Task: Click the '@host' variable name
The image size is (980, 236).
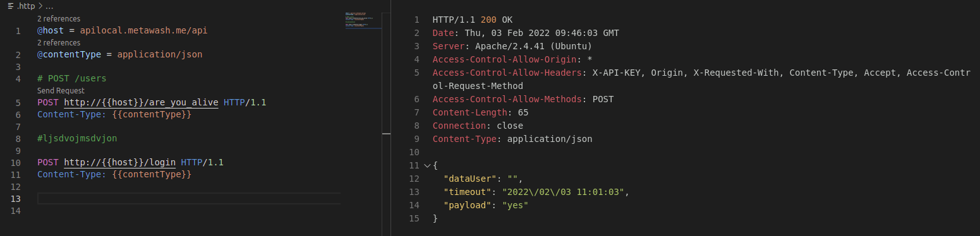Action: tap(51, 31)
